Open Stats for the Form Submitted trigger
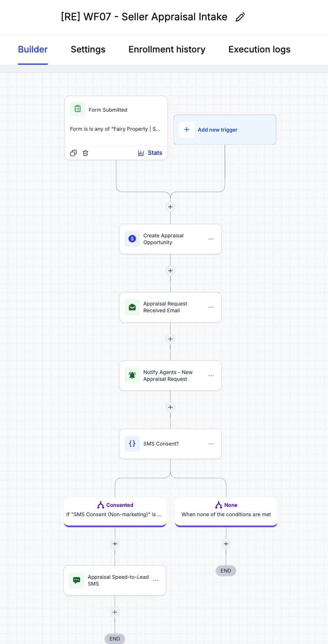The width and height of the screenshot is (328, 644). pyautogui.click(x=150, y=153)
